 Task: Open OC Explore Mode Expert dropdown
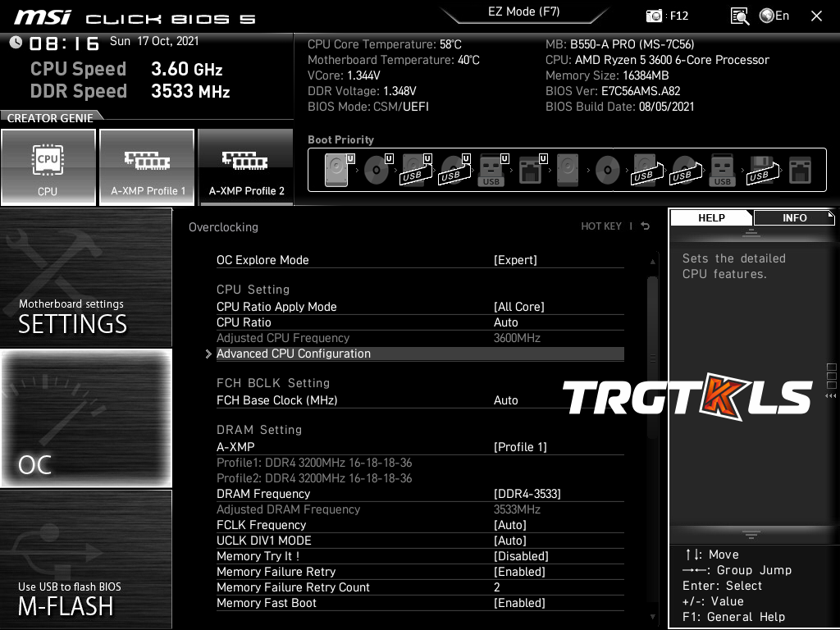click(x=515, y=260)
